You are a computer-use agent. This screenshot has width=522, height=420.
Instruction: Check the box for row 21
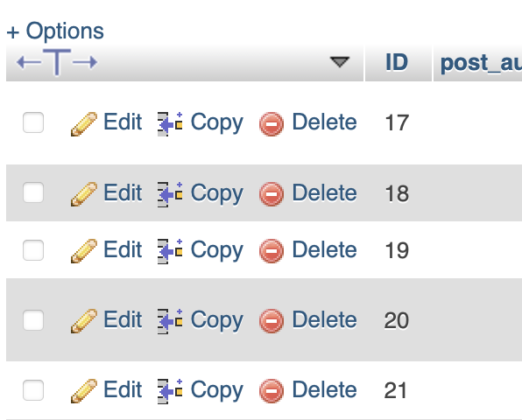pyautogui.click(x=33, y=390)
